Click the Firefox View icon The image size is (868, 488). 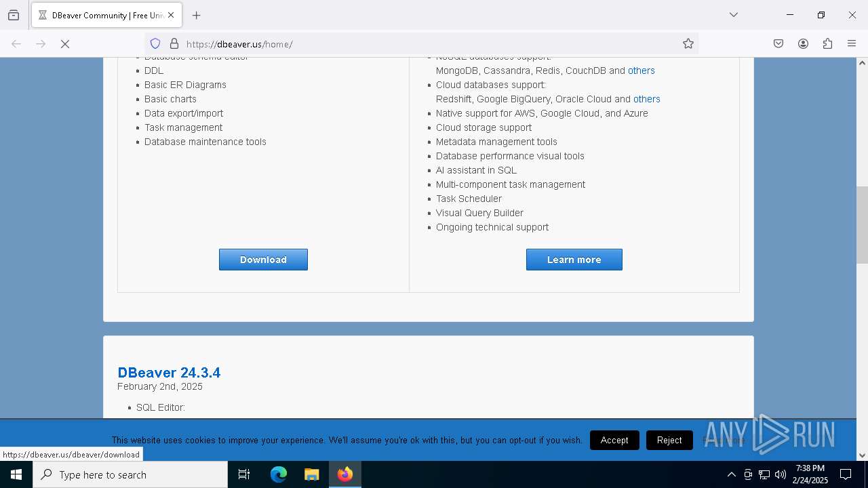[x=14, y=15]
